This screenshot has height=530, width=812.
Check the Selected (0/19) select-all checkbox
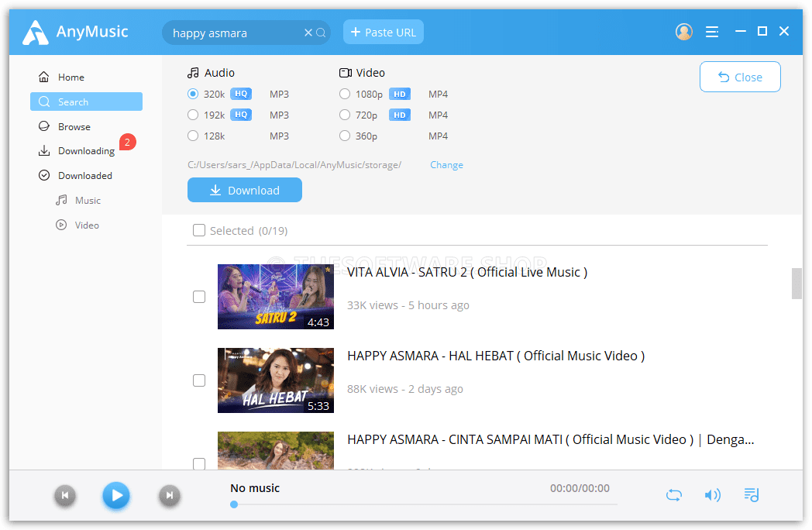(x=199, y=230)
